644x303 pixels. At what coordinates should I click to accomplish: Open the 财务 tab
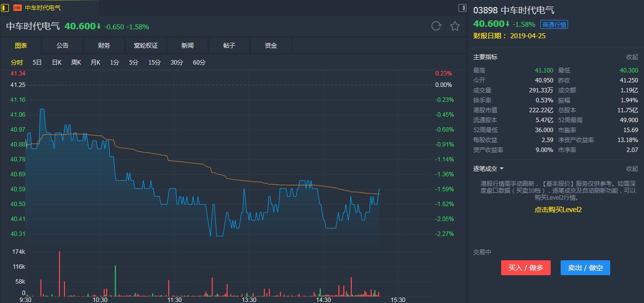pyautogui.click(x=104, y=45)
